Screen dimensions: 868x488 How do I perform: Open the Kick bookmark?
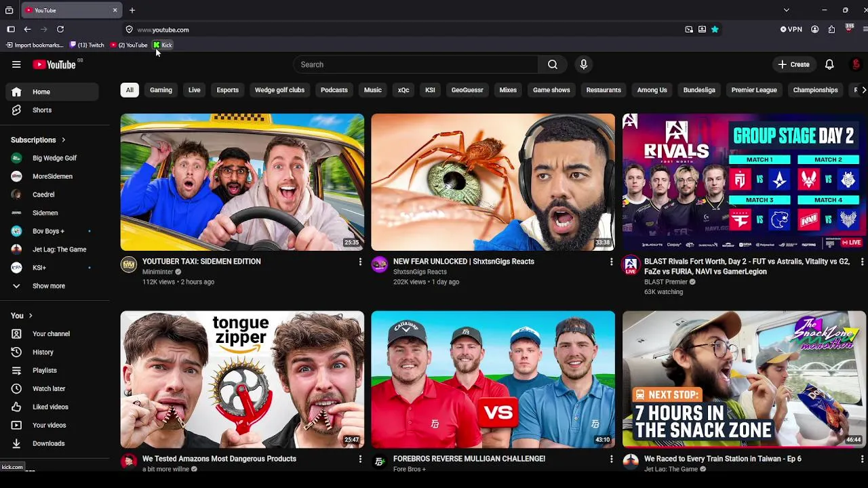tap(163, 45)
